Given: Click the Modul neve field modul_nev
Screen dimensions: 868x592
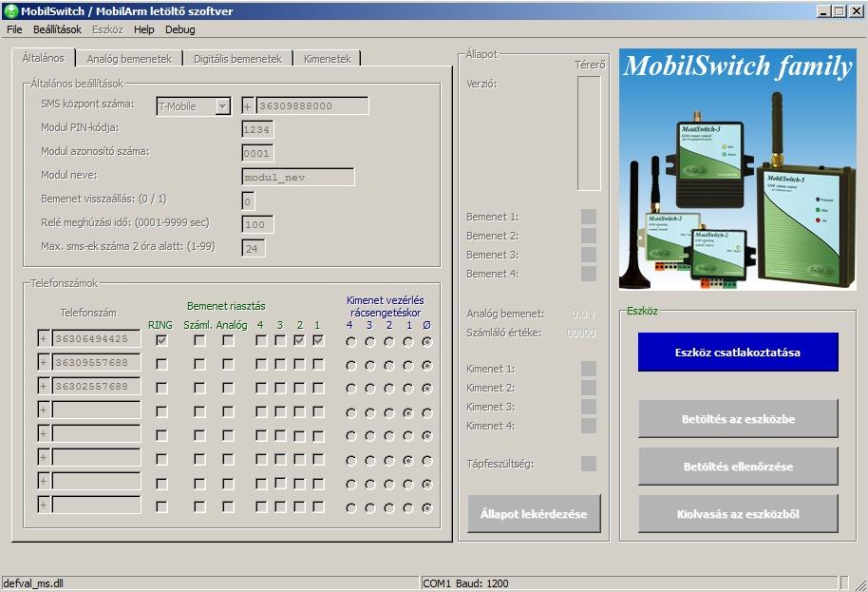Looking at the screenshot, I should coord(298,177).
